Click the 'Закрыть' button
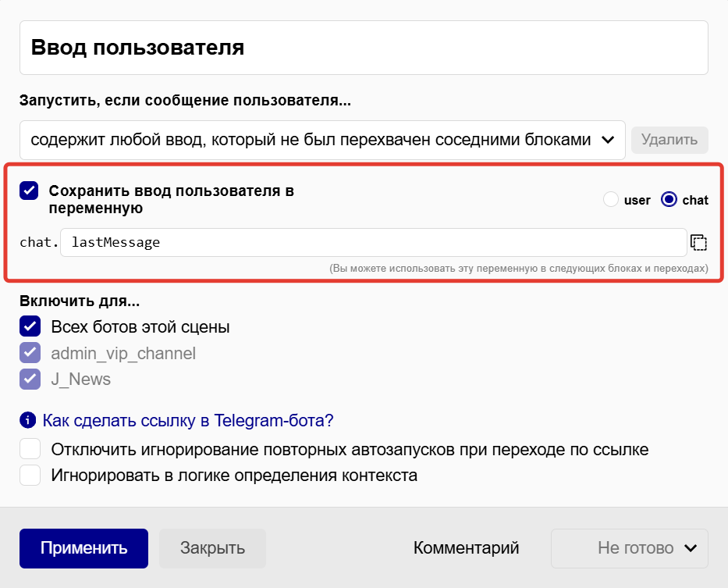Viewport: 728px width, 588px height. 211,548
